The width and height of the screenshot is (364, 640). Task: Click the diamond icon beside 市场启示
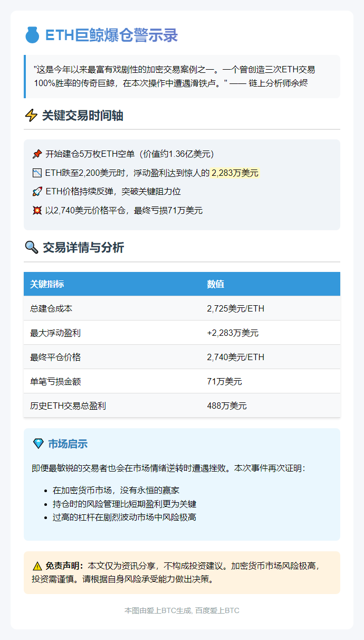pos(38,444)
